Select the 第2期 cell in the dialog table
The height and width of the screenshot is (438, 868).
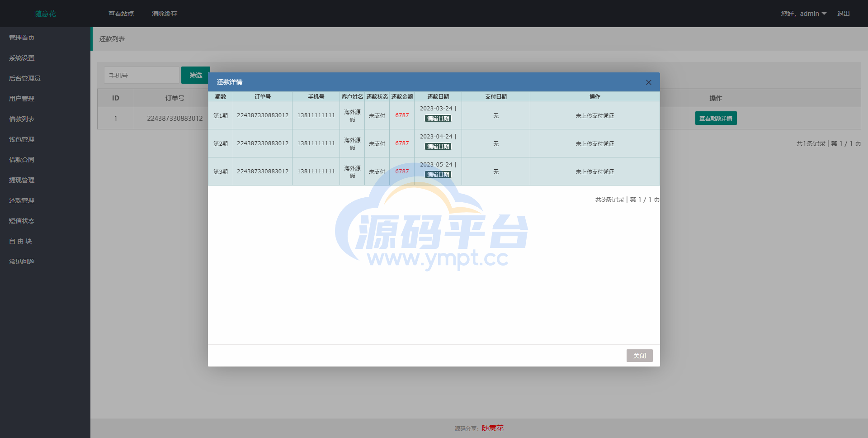pos(221,143)
